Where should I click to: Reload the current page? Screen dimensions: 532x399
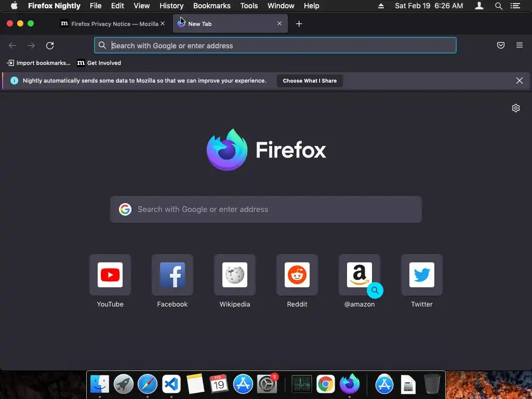point(50,46)
